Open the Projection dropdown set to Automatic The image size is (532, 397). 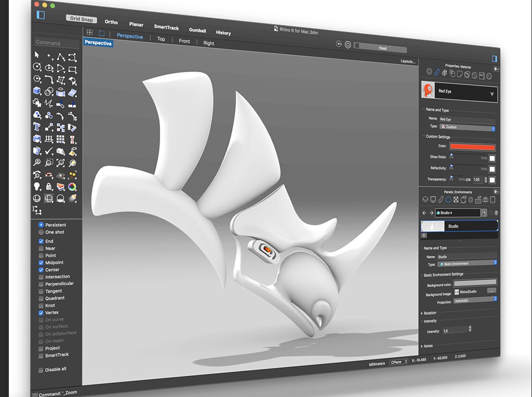tap(475, 300)
